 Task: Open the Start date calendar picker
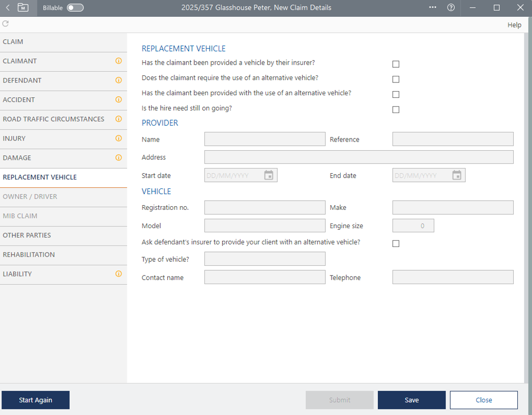(x=269, y=175)
